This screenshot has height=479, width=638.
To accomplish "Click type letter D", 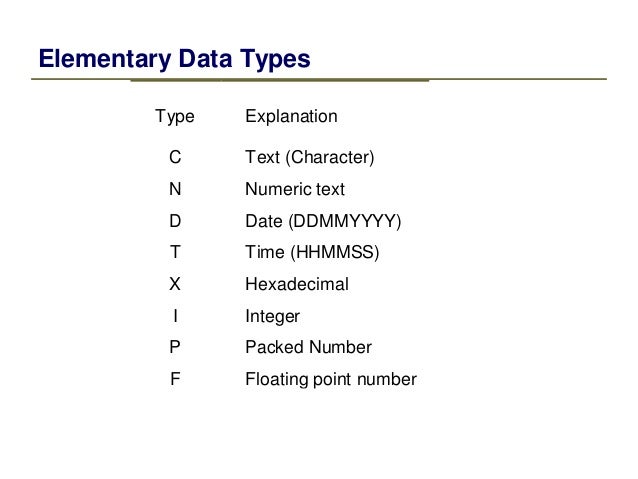I will (175, 221).
